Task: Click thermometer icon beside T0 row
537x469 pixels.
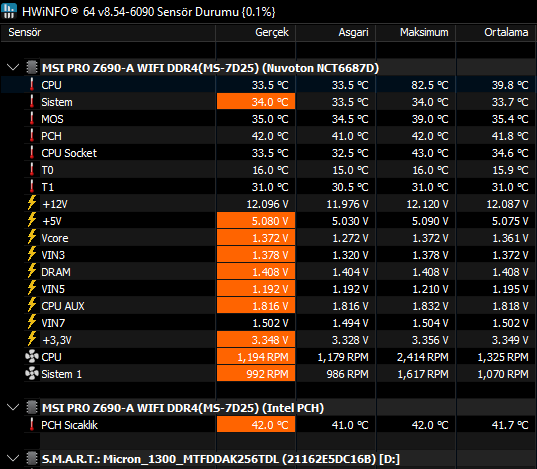Action: coord(32,169)
